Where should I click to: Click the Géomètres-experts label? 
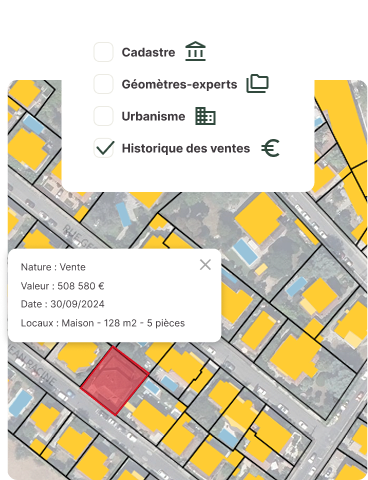179,84
